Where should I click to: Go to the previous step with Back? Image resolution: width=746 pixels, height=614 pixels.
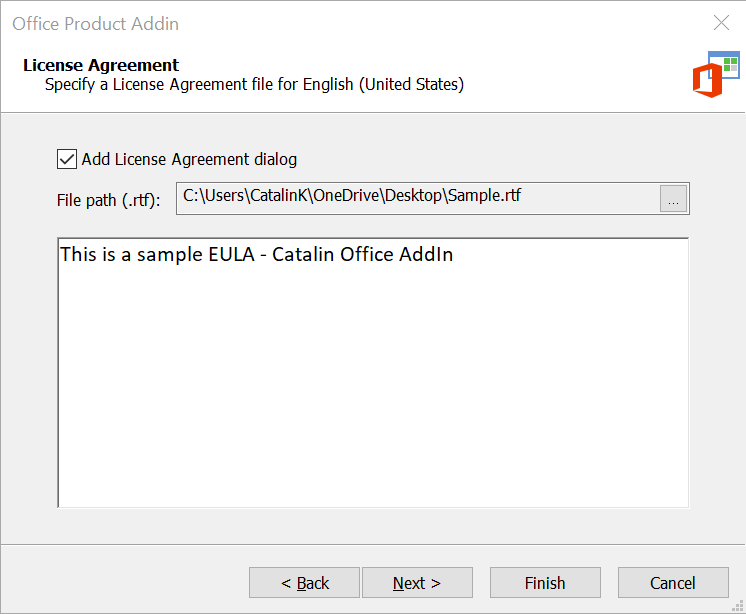[x=304, y=583]
